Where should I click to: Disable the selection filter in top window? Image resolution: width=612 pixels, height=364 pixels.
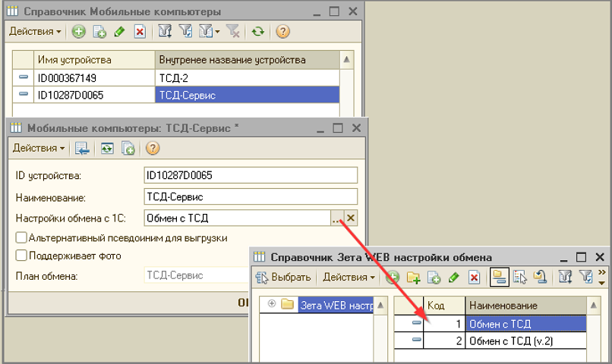coord(233,32)
